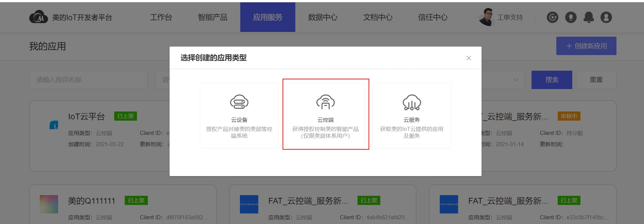Image resolution: width=644 pixels, height=224 pixels.
Task: Click the 已上架 badge on IoT云平台
Action: (x=125, y=116)
